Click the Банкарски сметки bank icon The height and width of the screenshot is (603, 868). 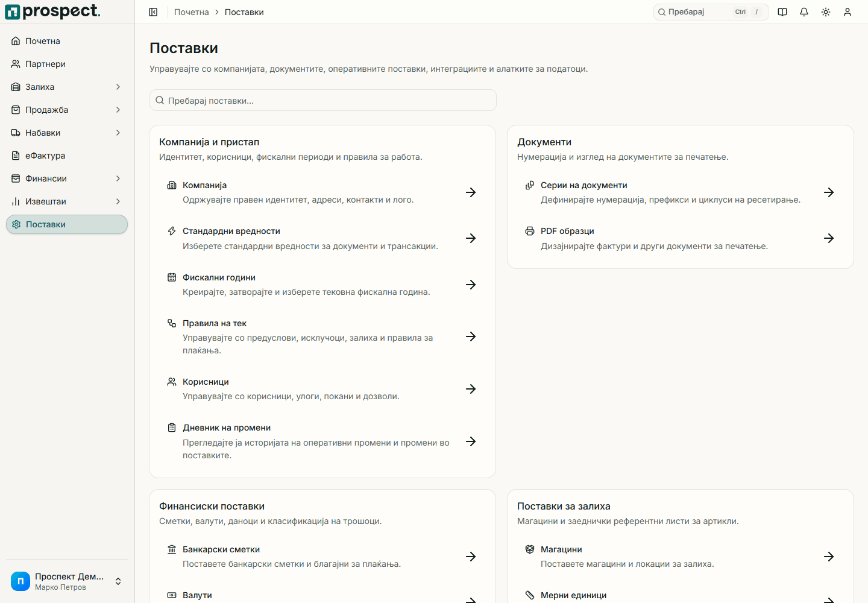click(172, 549)
